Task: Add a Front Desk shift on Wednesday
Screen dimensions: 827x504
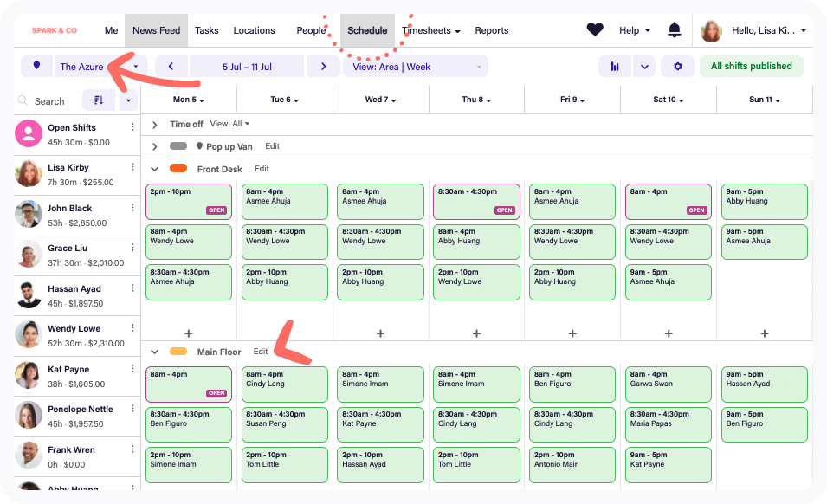Action: tap(380, 333)
